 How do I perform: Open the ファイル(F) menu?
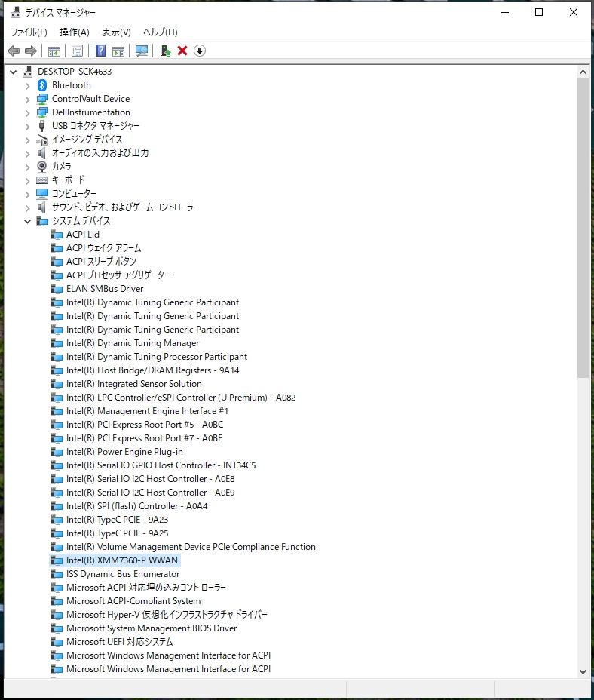[x=29, y=32]
